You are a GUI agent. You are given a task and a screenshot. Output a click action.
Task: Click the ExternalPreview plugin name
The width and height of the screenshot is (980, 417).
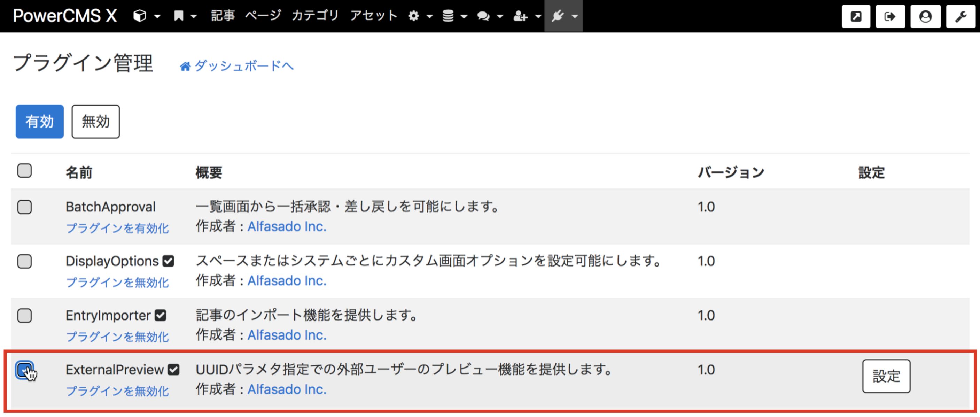point(115,370)
